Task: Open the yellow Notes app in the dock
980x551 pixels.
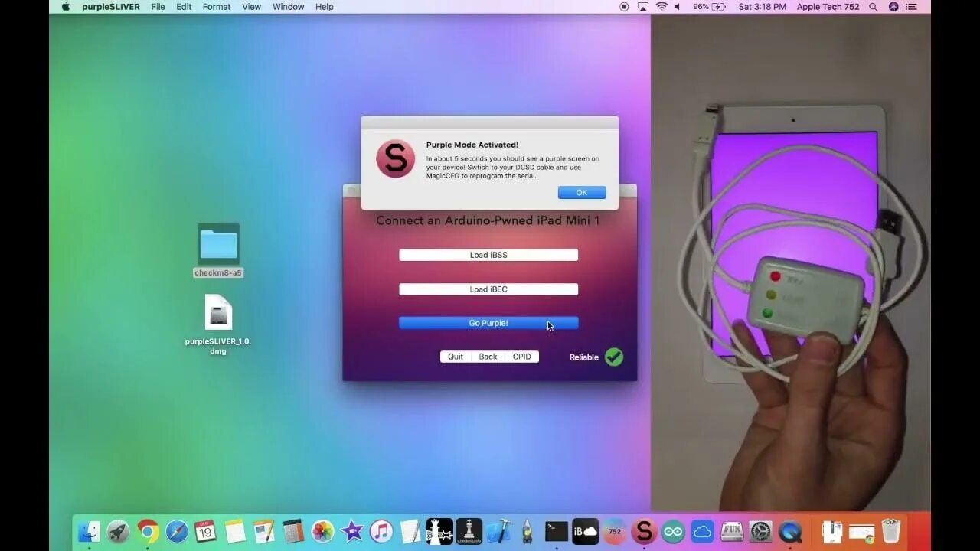Action: [x=236, y=530]
